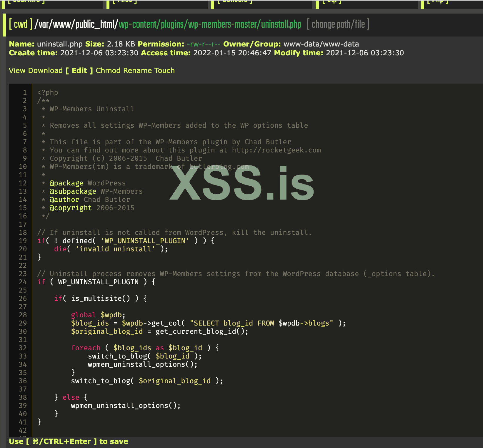Open the www directory in path
Image resolution: width=483 pixels, height=448 pixels.
coord(62,24)
